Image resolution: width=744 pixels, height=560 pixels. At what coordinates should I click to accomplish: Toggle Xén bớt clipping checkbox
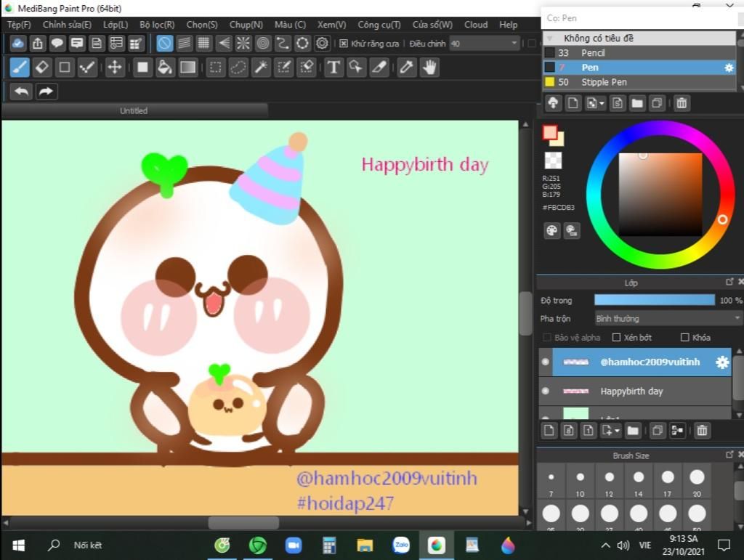pyautogui.click(x=616, y=337)
